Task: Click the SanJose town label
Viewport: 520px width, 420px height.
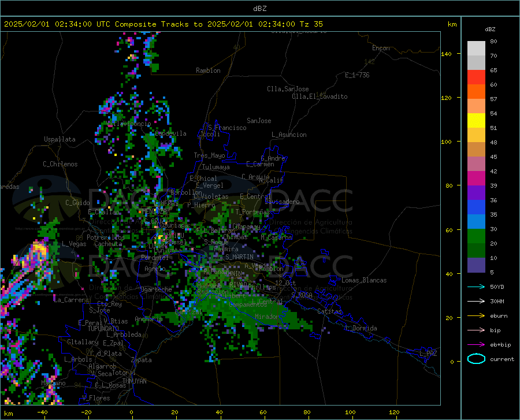Action: click(x=259, y=121)
